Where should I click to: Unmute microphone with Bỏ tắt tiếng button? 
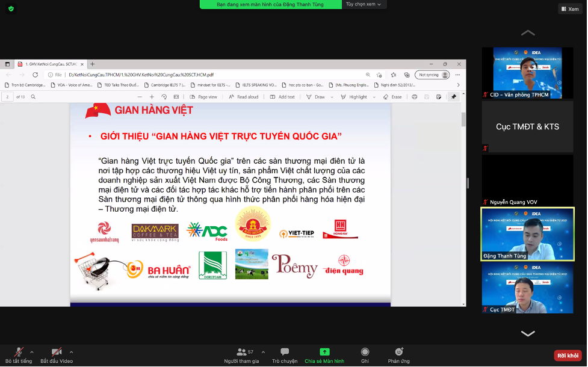19,356
